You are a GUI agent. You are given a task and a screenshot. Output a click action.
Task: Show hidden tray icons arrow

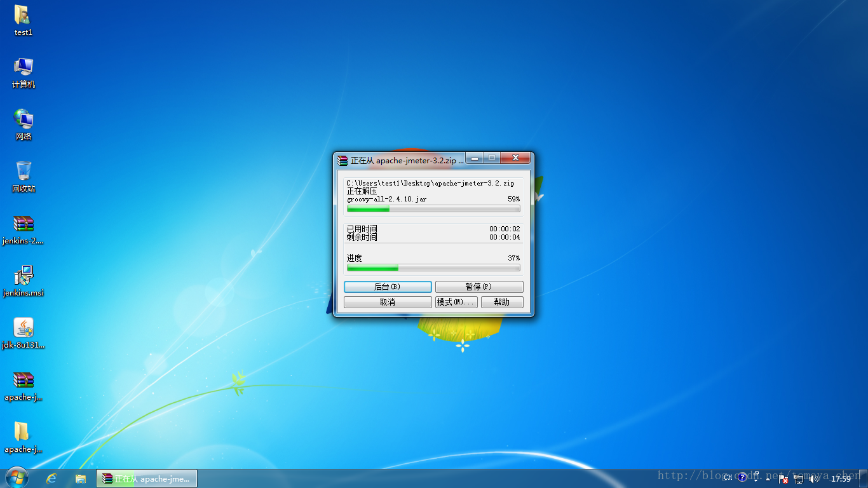tap(768, 479)
